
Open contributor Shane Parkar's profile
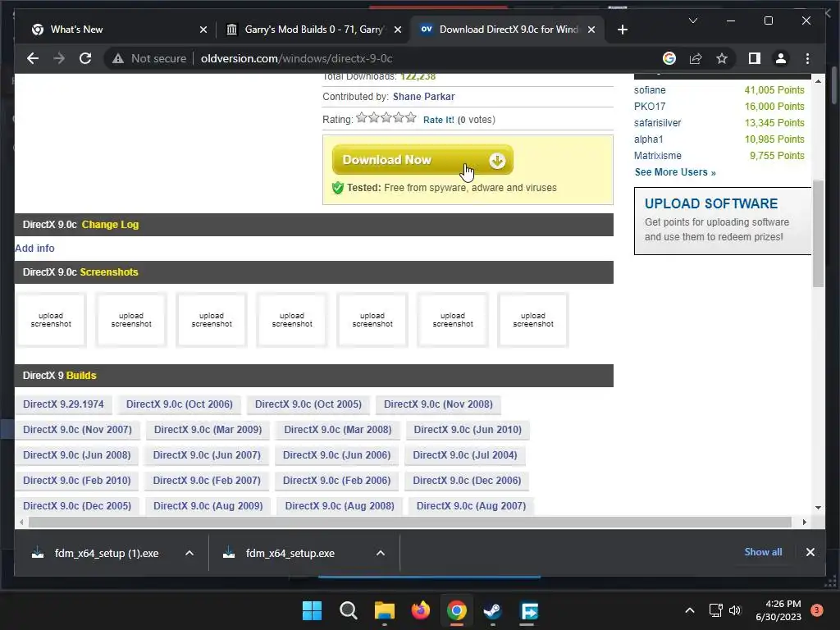point(424,97)
